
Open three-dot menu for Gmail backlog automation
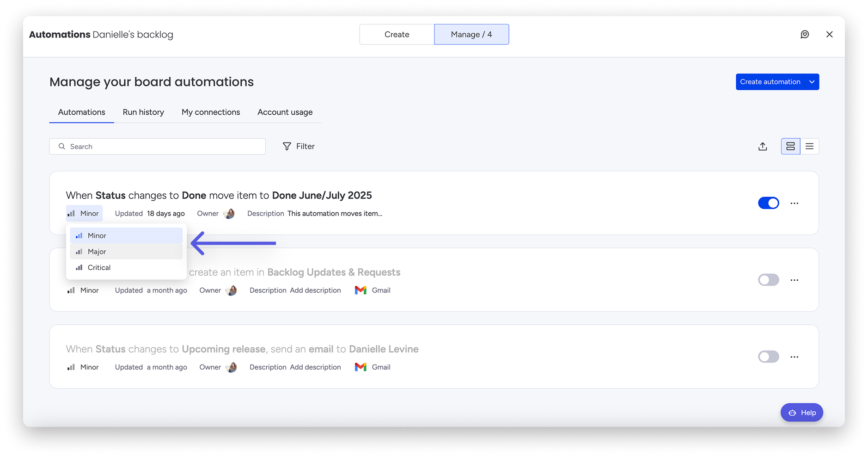coord(794,280)
